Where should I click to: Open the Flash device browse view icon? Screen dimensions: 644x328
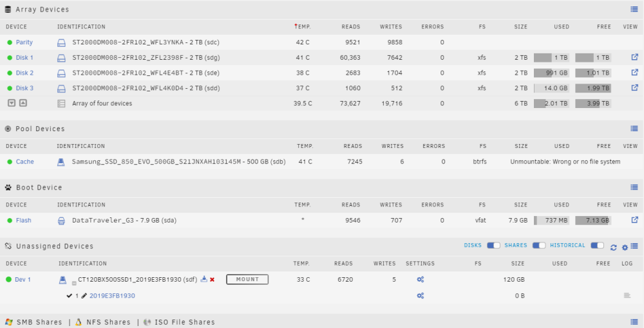coord(634,220)
